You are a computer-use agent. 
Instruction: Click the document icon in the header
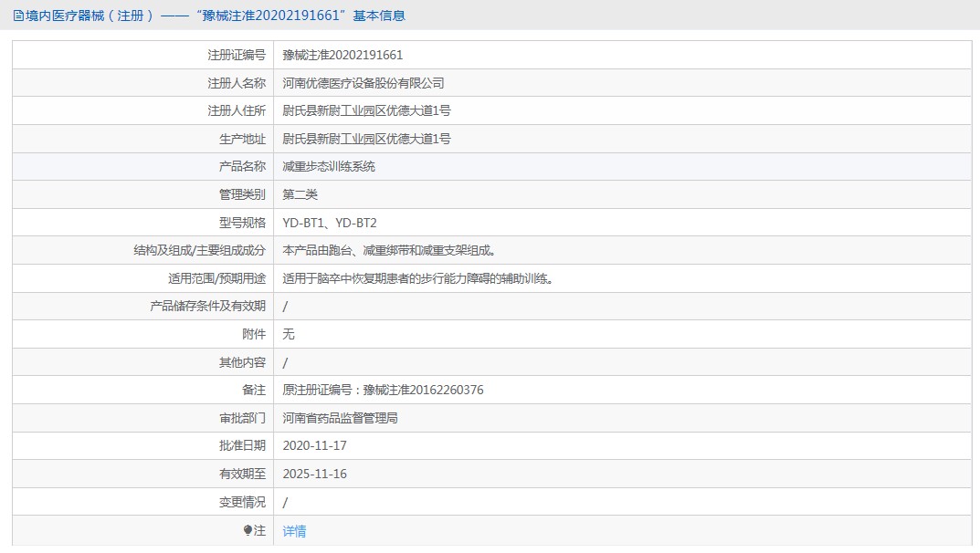click(x=18, y=16)
